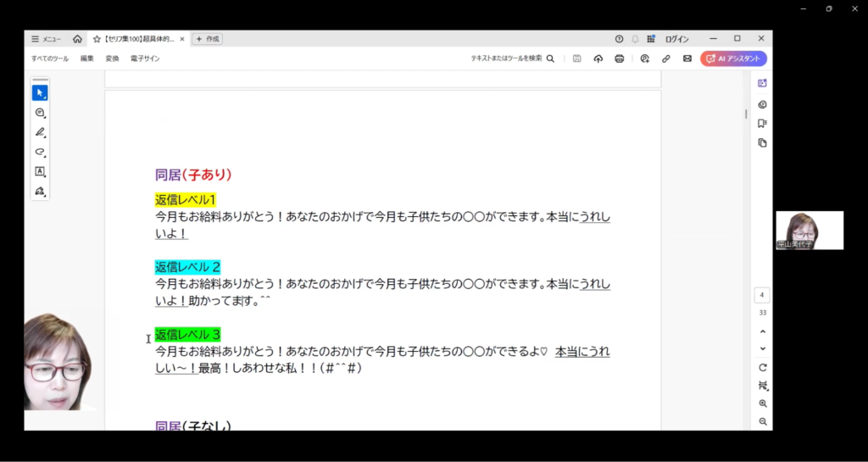
Task: Rotate the page view clockwise
Action: (763, 368)
